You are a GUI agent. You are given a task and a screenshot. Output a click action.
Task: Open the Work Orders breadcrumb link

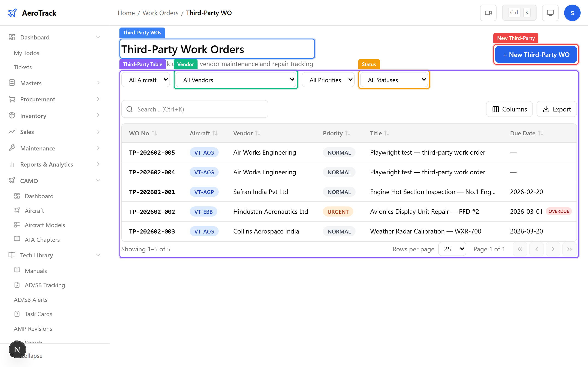click(160, 13)
